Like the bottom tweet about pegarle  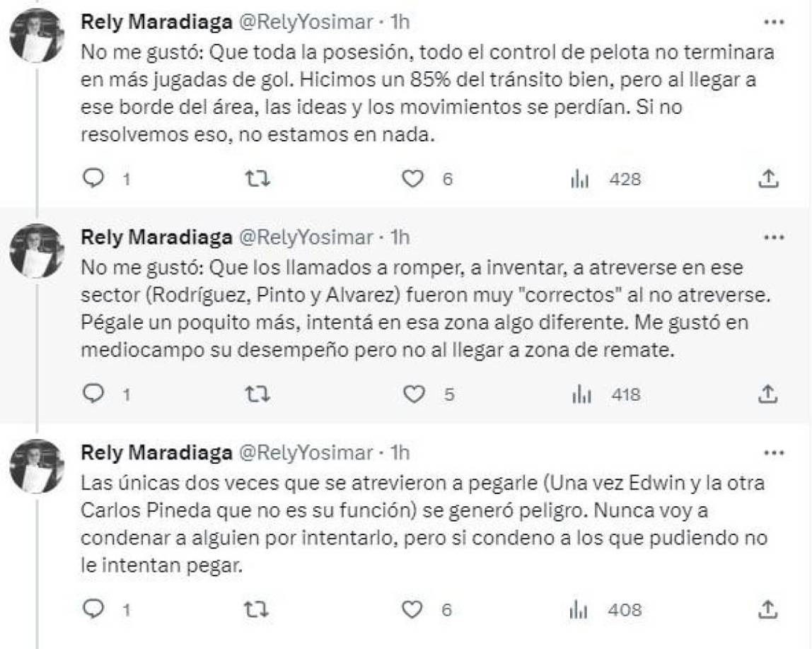(x=412, y=607)
